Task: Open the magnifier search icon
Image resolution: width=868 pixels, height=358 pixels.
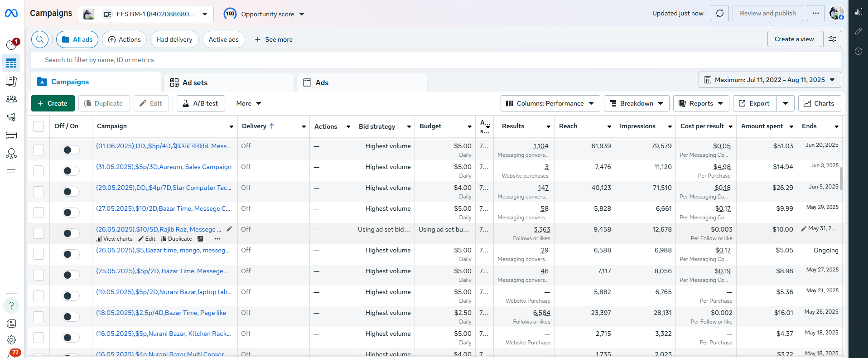Action: (x=40, y=39)
